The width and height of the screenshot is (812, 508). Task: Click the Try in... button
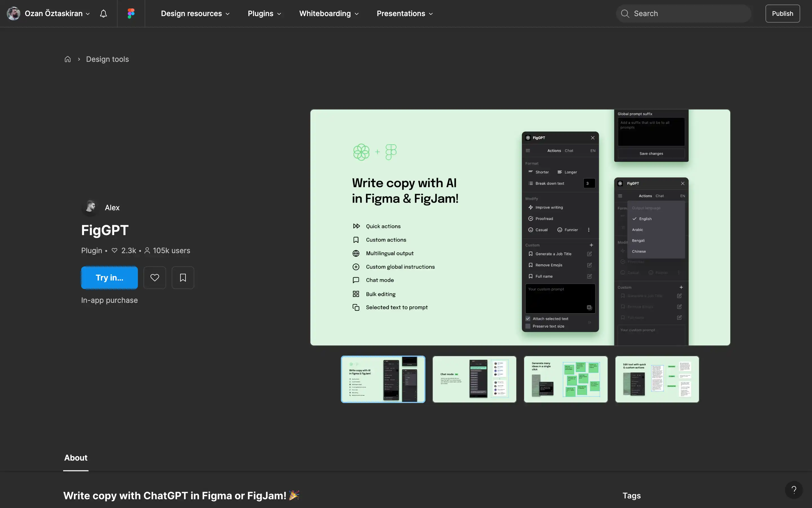click(x=109, y=277)
